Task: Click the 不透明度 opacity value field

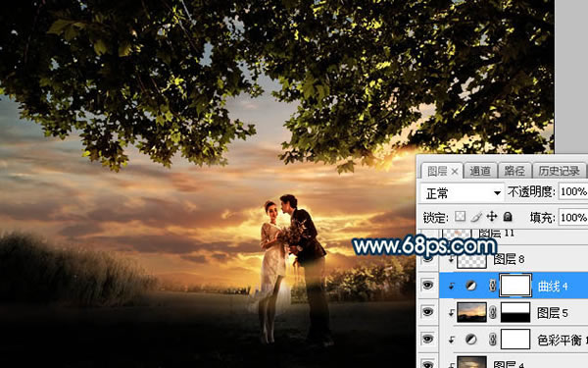Action: (573, 192)
